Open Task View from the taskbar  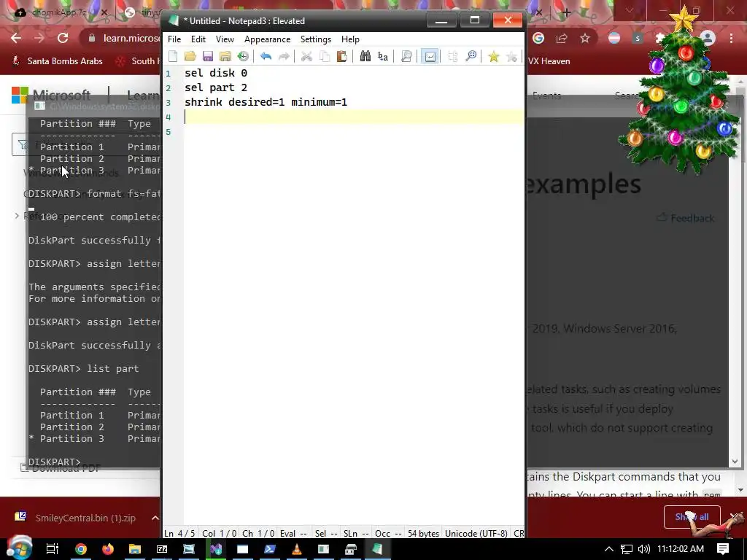pyautogui.click(x=52, y=549)
